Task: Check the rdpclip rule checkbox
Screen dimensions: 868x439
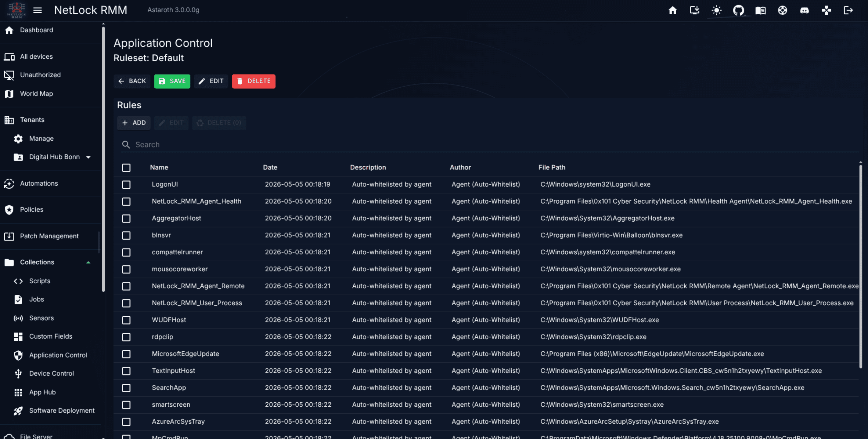Action: pos(126,337)
